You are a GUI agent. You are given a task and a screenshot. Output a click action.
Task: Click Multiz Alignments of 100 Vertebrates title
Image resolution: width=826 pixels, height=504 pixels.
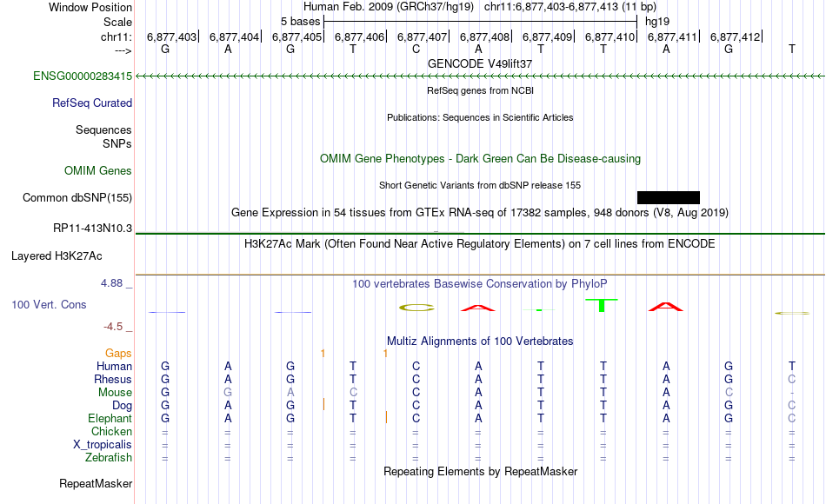tap(480, 342)
